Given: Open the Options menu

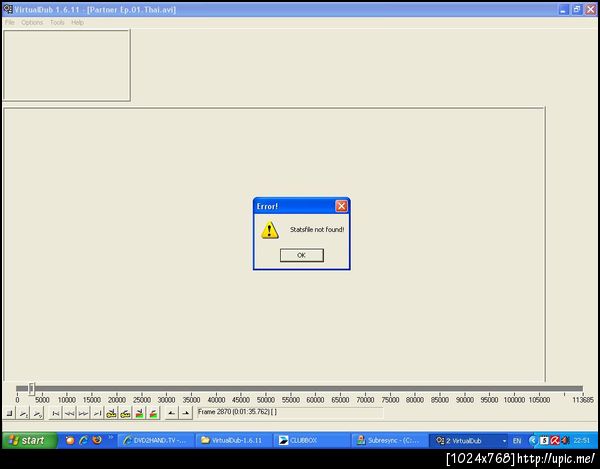Looking at the screenshot, I should point(32,23).
